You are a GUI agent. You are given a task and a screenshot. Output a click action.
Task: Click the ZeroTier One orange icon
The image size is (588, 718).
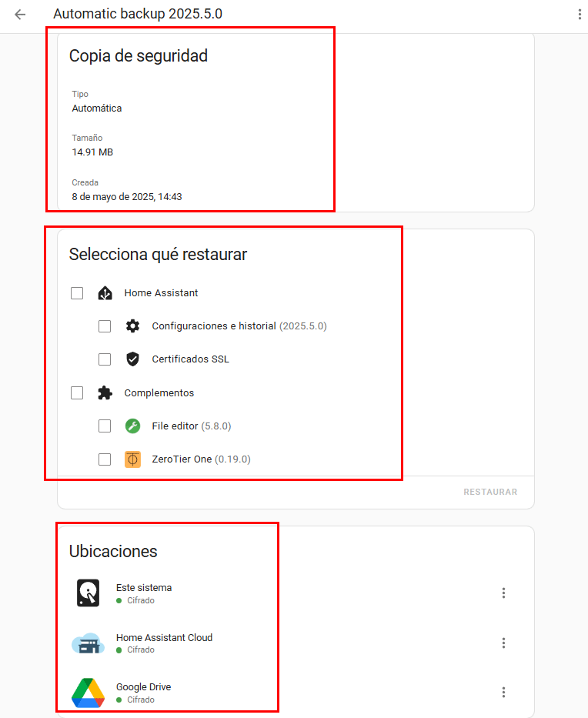point(133,459)
